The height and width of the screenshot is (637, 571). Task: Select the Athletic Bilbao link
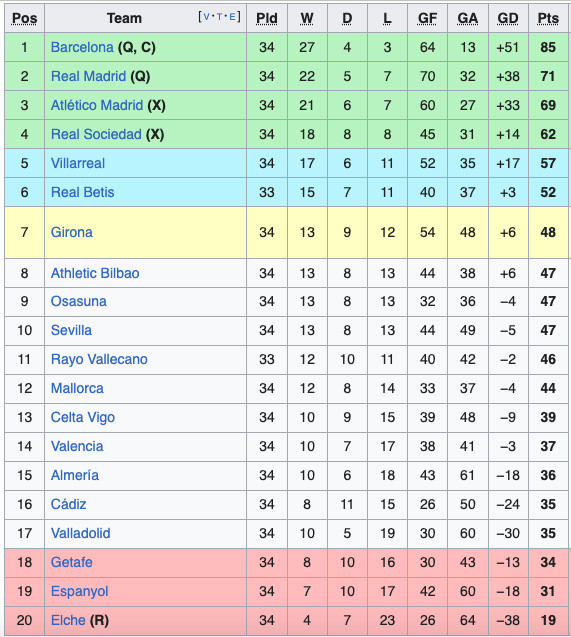95,273
